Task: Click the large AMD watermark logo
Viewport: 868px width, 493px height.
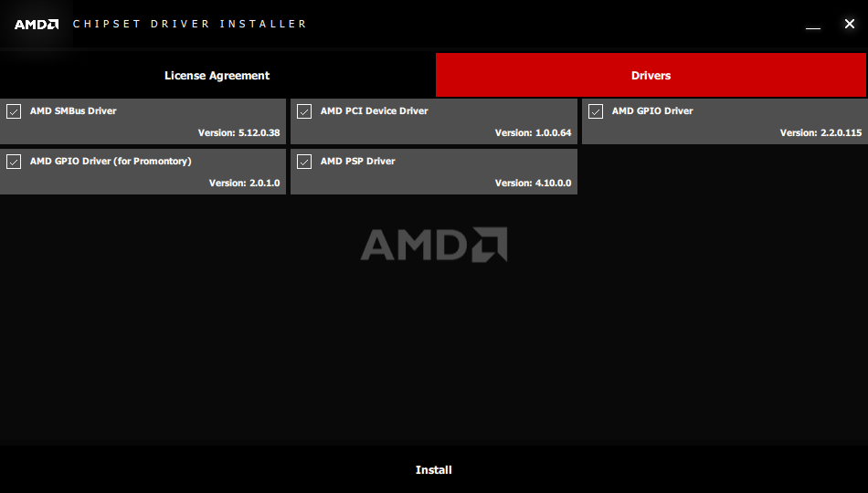Action: coord(433,244)
